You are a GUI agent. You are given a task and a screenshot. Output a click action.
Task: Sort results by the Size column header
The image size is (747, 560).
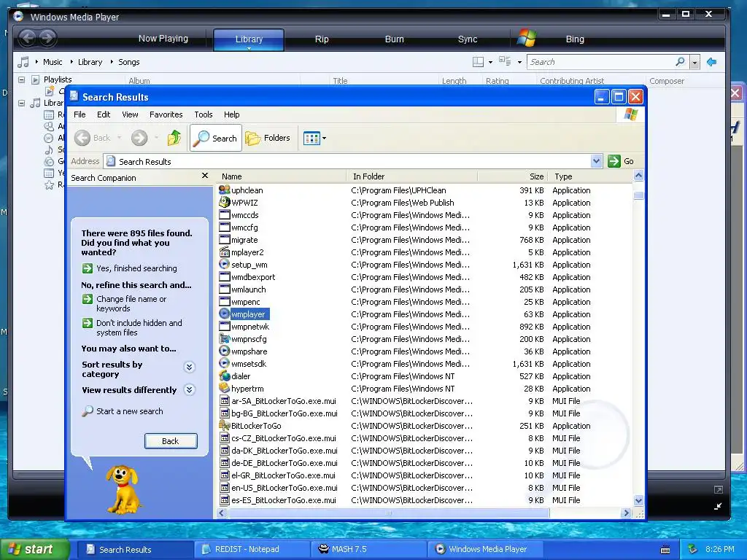coord(513,176)
